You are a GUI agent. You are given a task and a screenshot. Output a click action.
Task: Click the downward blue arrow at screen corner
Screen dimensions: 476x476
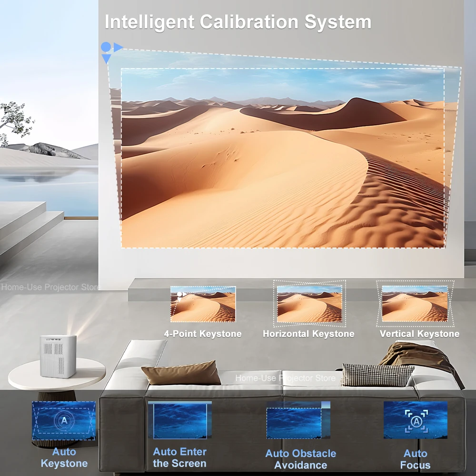pyautogui.click(x=106, y=59)
